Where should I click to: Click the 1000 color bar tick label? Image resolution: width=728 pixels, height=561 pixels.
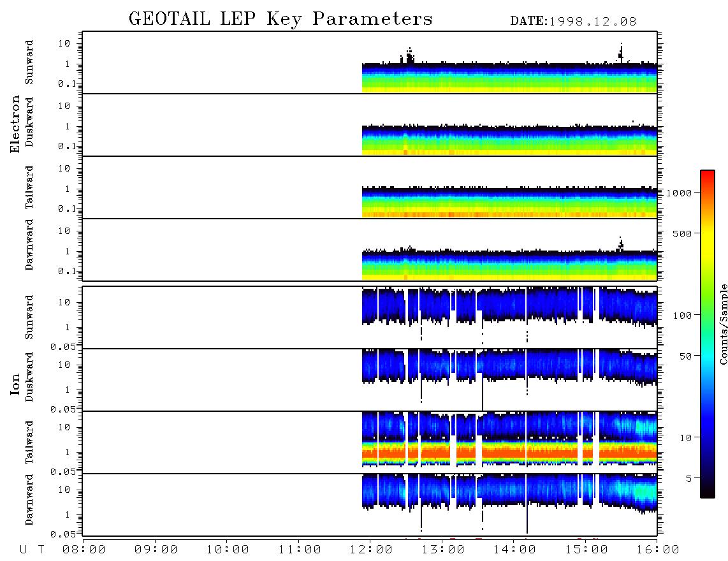679,193
